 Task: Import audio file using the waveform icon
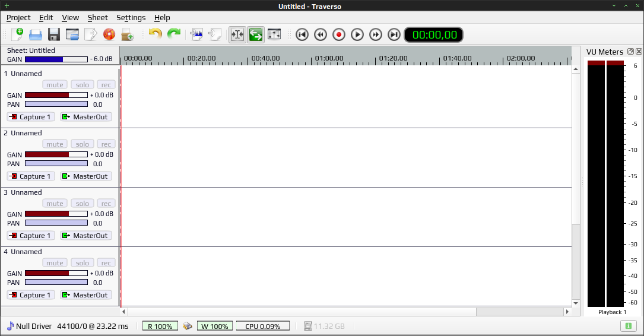click(196, 34)
